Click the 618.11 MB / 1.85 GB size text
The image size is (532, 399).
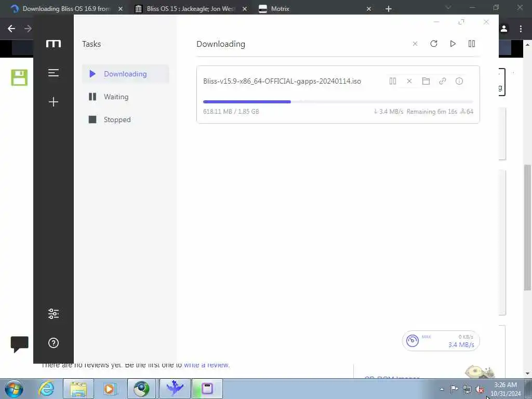click(231, 112)
